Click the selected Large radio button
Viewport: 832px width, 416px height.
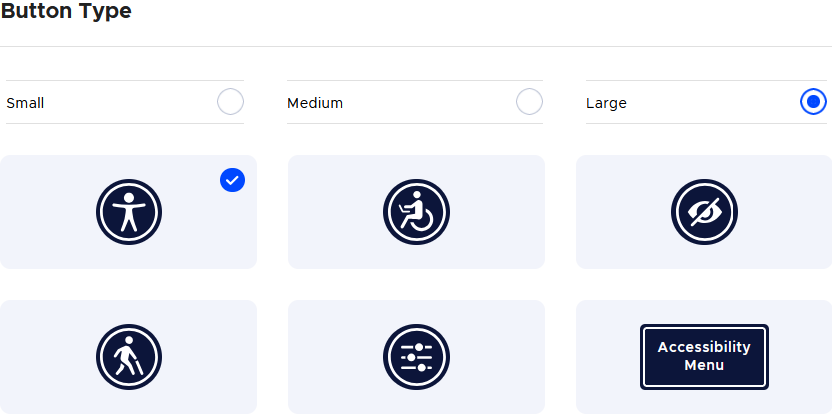tap(813, 102)
